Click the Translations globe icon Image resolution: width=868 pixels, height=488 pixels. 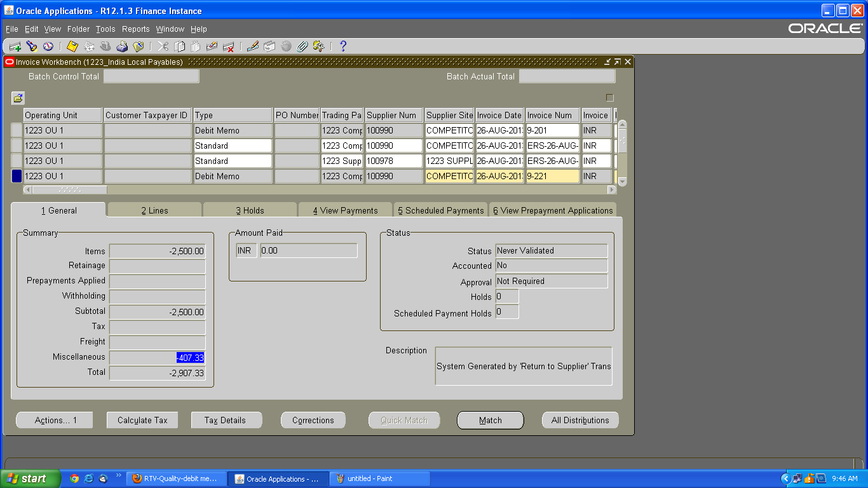[x=286, y=46]
